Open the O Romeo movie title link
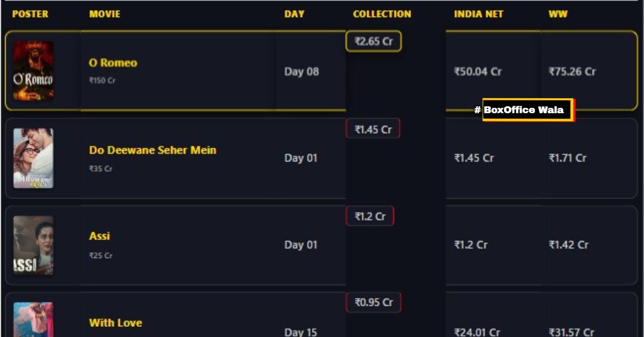Screen dimensions: 644x337 coord(113,63)
